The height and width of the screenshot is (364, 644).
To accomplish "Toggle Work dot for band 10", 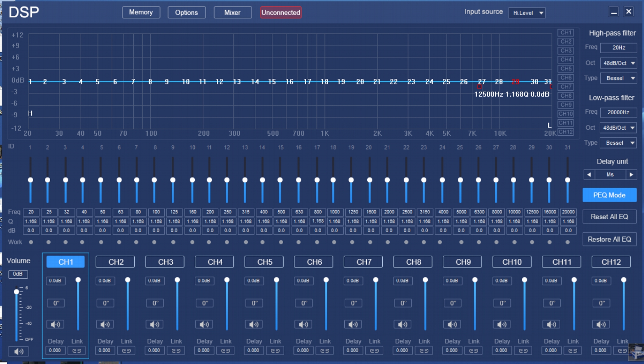I will (x=192, y=242).
